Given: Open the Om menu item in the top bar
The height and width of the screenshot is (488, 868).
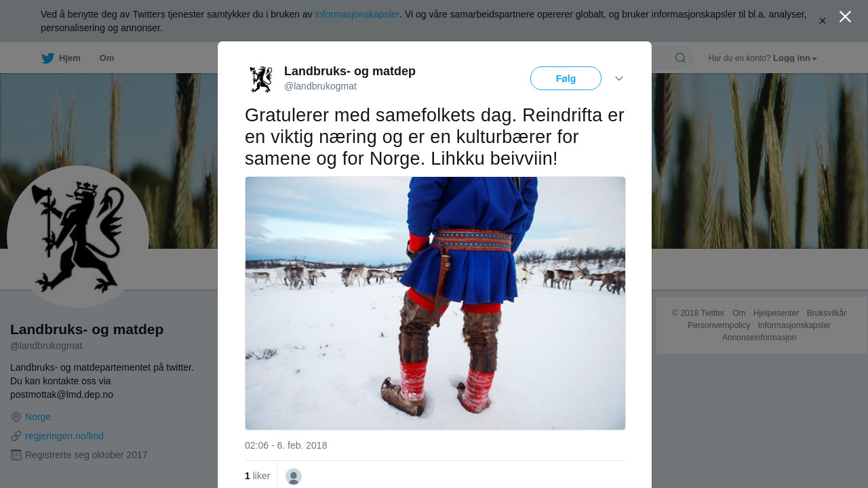Looking at the screenshot, I should 106,58.
